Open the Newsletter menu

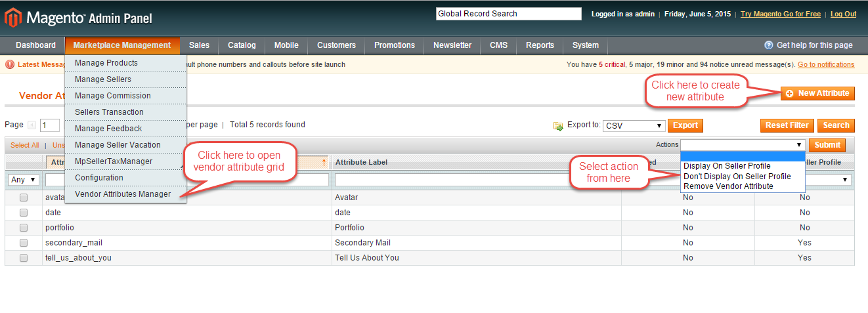point(452,45)
